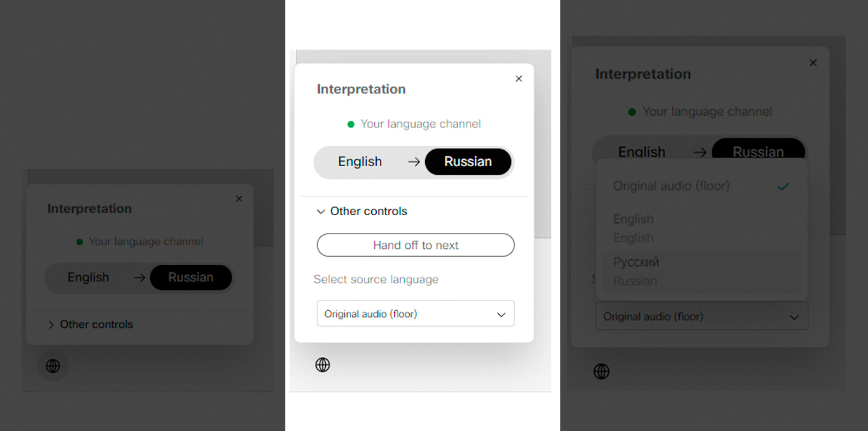The width and height of the screenshot is (868, 431).
Task: Click the green status dot near Your language channel
Action: click(x=350, y=123)
